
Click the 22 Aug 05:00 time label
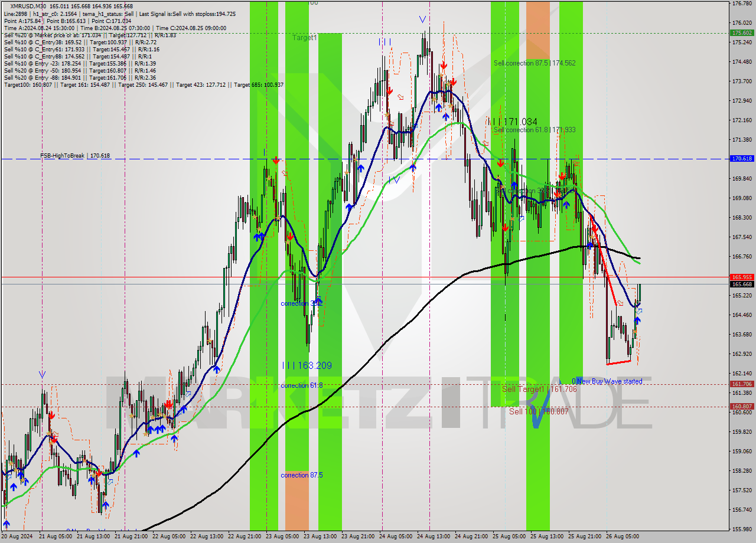pos(168,537)
